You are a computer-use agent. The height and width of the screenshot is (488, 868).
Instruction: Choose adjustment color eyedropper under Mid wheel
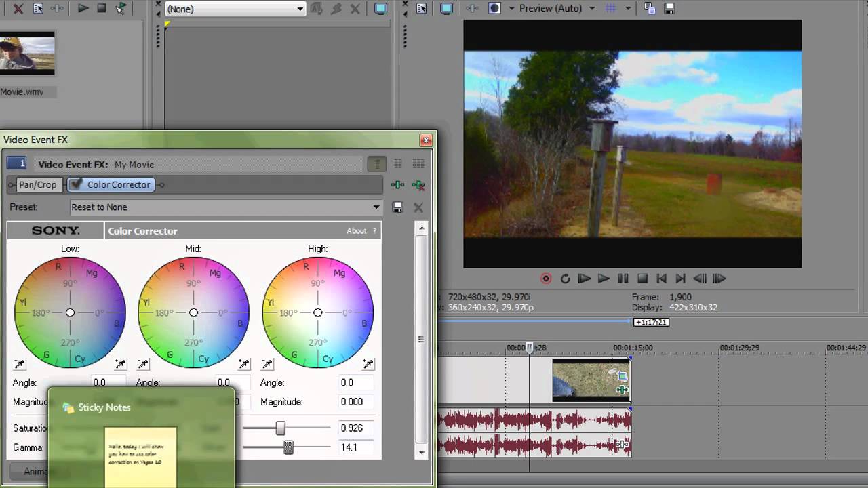[x=244, y=365]
